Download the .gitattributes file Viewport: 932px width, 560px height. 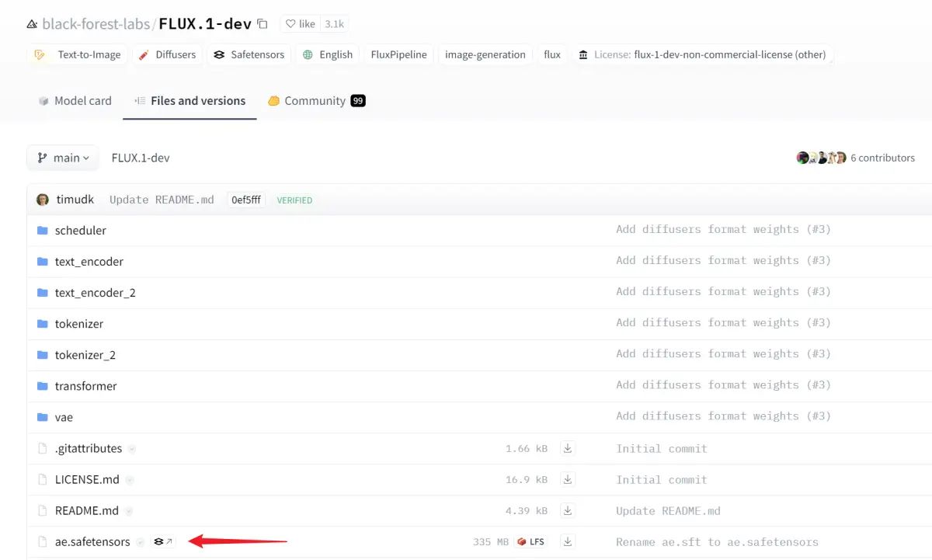(x=567, y=448)
